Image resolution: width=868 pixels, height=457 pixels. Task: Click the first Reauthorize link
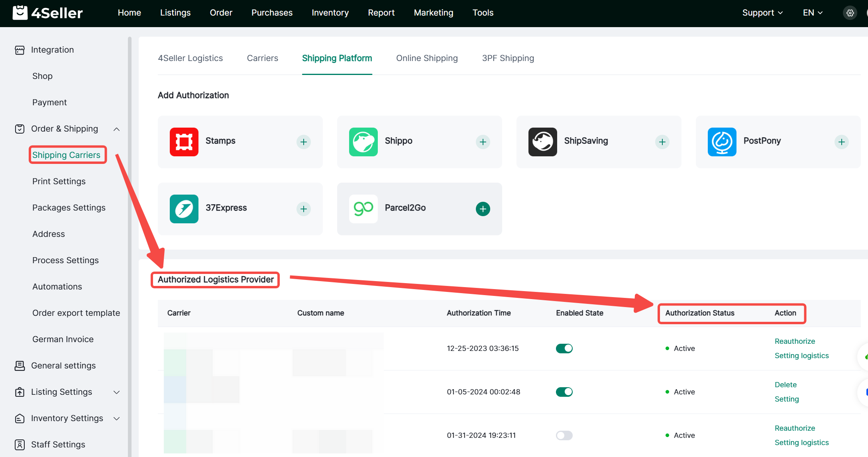(x=794, y=341)
